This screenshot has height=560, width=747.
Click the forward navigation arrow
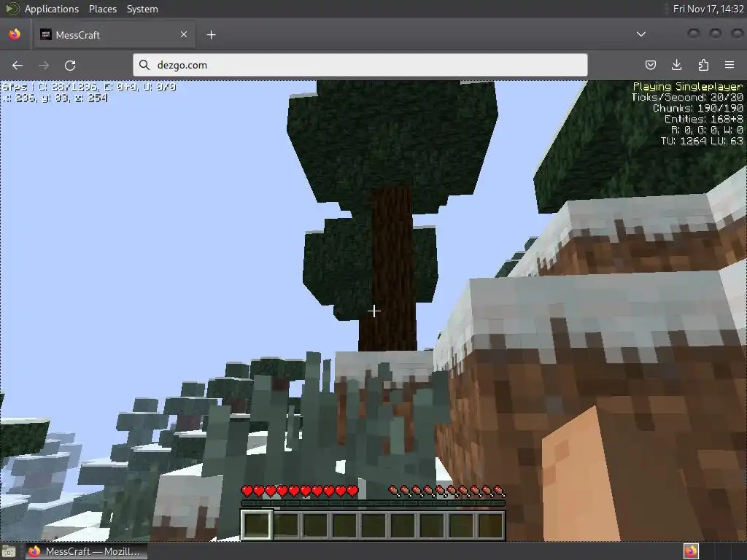pos(44,65)
